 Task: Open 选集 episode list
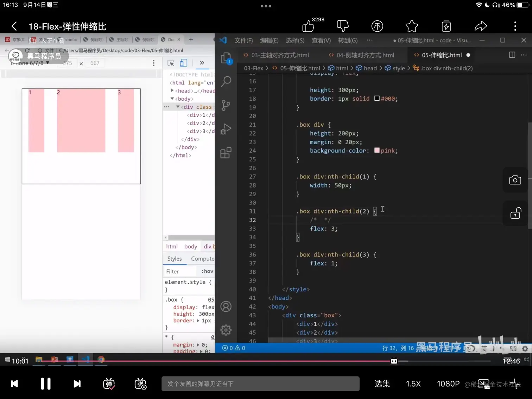tap(382, 384)
